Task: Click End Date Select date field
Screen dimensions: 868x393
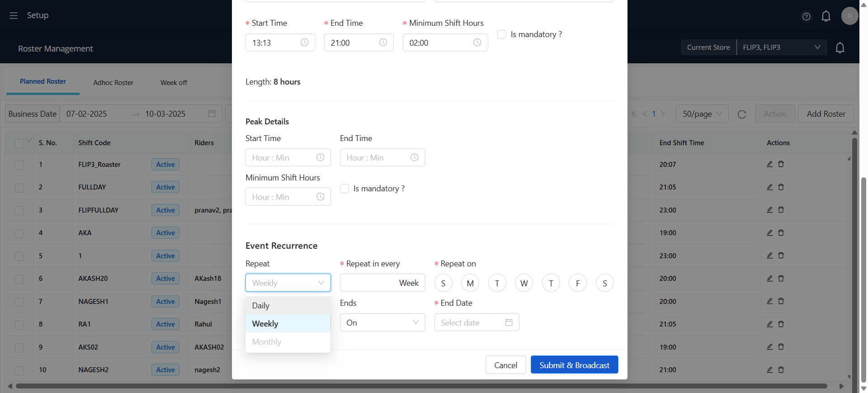Action: tap(476, 322)
